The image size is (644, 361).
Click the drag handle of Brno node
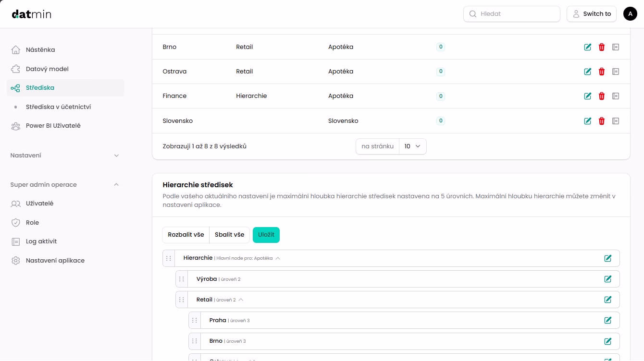tap(195, 341)
